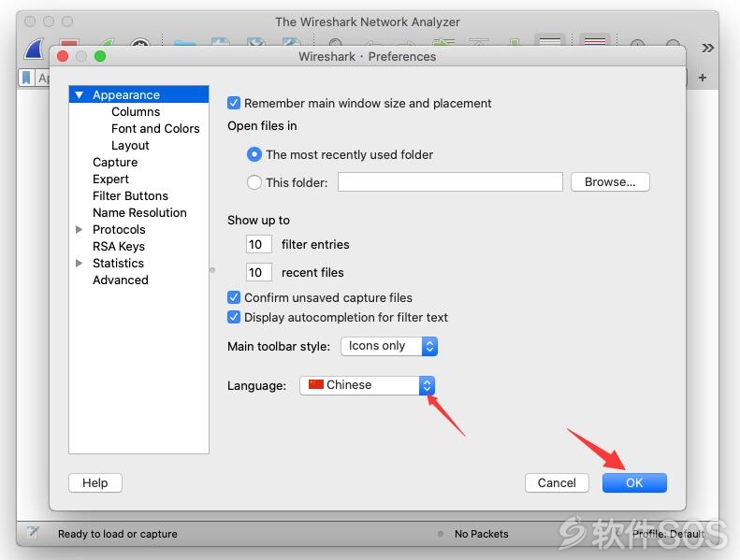The height and width of the screenshot is (560, 740).
Task: Open the Main toolbar style dropdown
Action: 389,346
